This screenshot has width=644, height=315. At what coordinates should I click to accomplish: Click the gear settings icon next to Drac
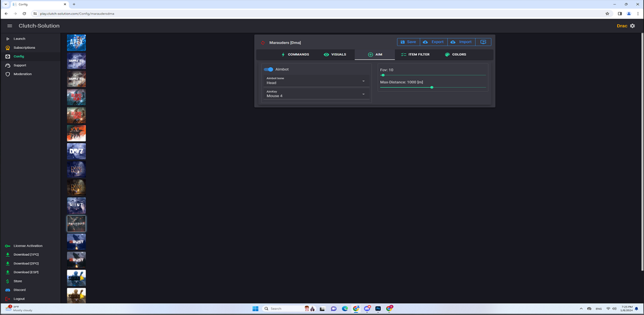pyautogui.click(x=632, y=26)
